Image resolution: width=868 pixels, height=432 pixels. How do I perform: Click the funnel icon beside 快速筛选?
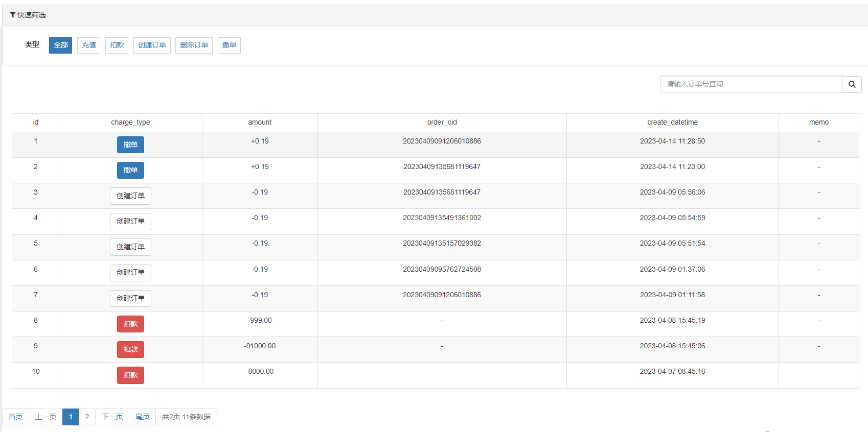click(13, 15)
